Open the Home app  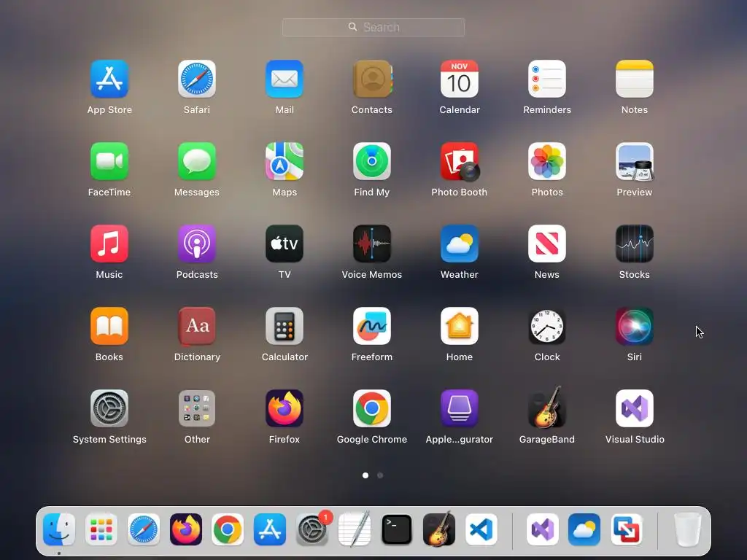460,326
